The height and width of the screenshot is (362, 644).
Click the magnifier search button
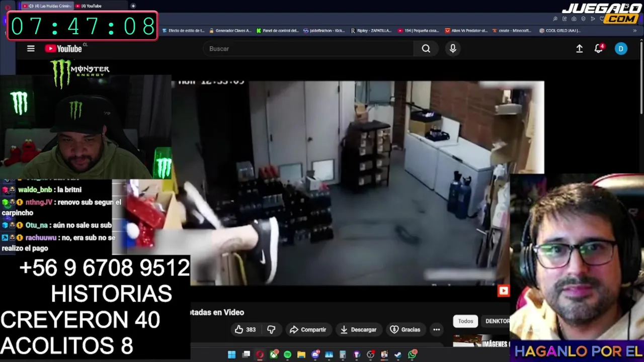click(x=426, y=49)
